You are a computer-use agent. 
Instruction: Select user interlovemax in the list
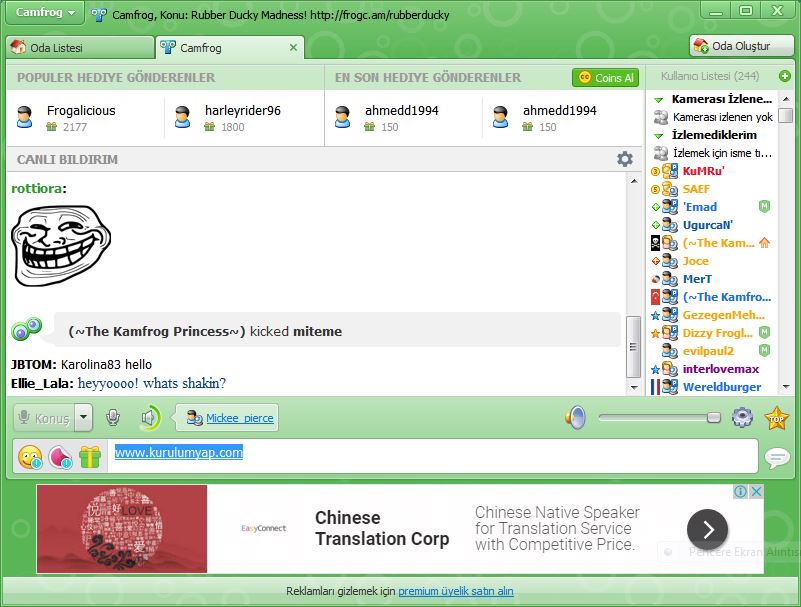tap(720, 369)
